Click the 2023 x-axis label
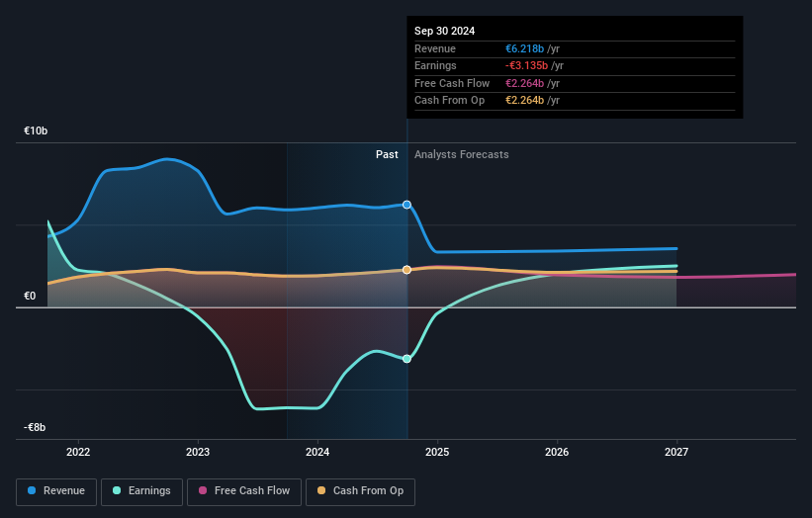 point(198,453)
